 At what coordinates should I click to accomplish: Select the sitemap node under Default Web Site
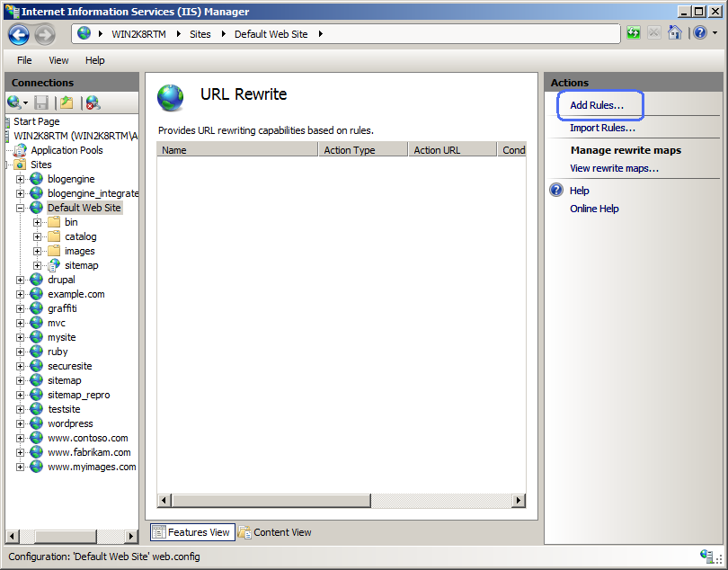coord(81,265)
